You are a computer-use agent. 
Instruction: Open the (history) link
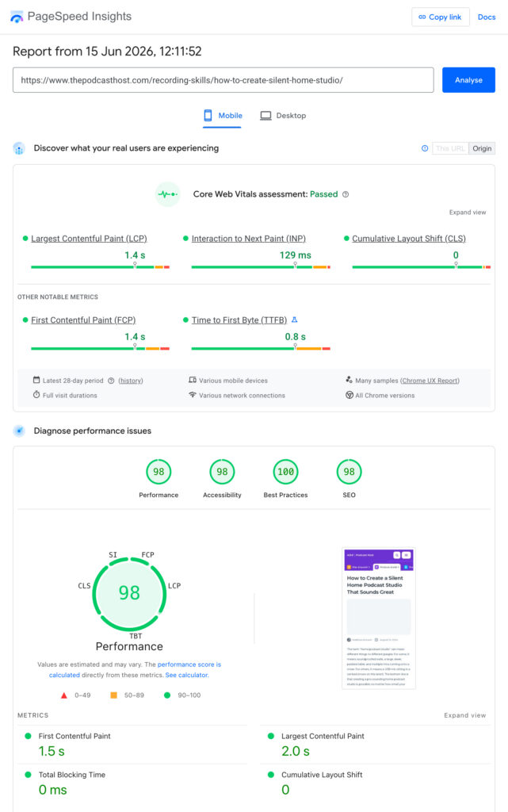130,381
